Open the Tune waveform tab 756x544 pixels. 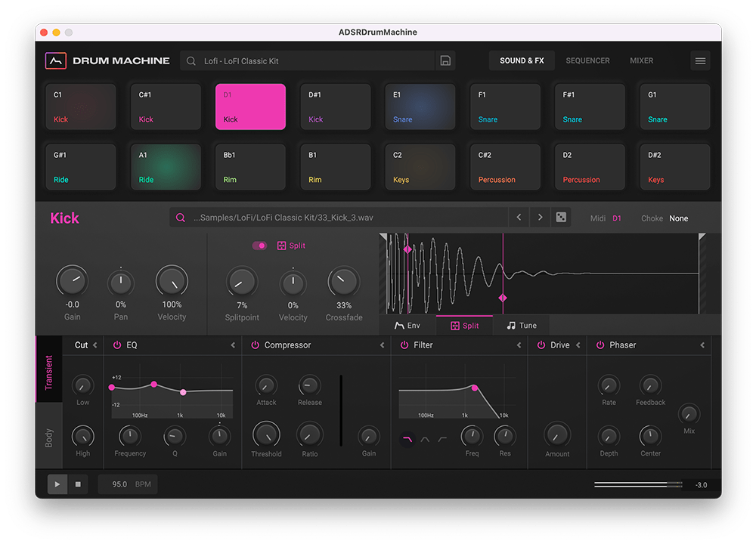[x=520, y=326]
